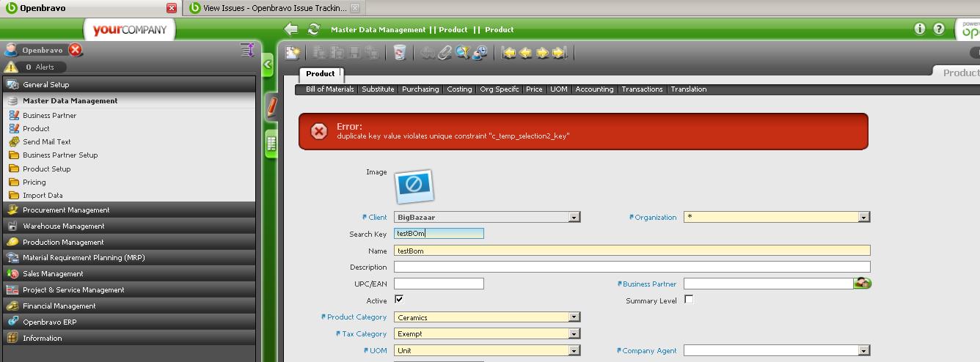Open the UOM tab
Image resolution: width=980 pixels, height=362 pixels.
point(559,89)
